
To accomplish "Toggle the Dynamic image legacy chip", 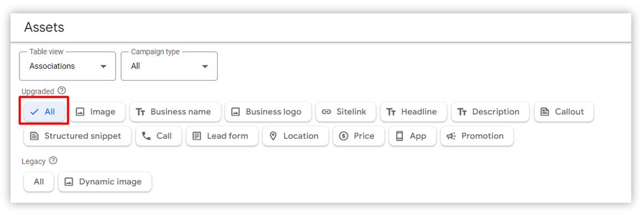I will click(x=105, y=182).
